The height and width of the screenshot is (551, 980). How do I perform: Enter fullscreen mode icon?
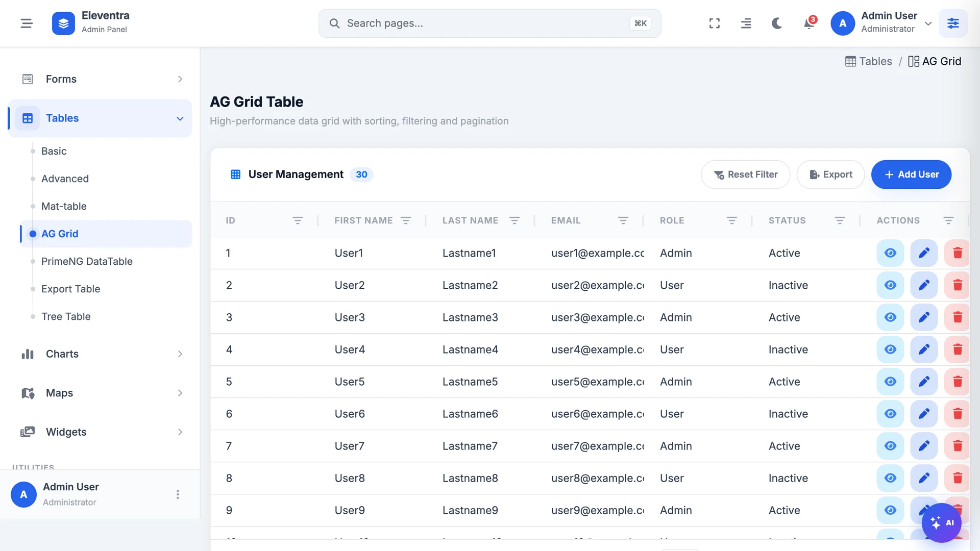pyautogui.click(x=715, y=23)
